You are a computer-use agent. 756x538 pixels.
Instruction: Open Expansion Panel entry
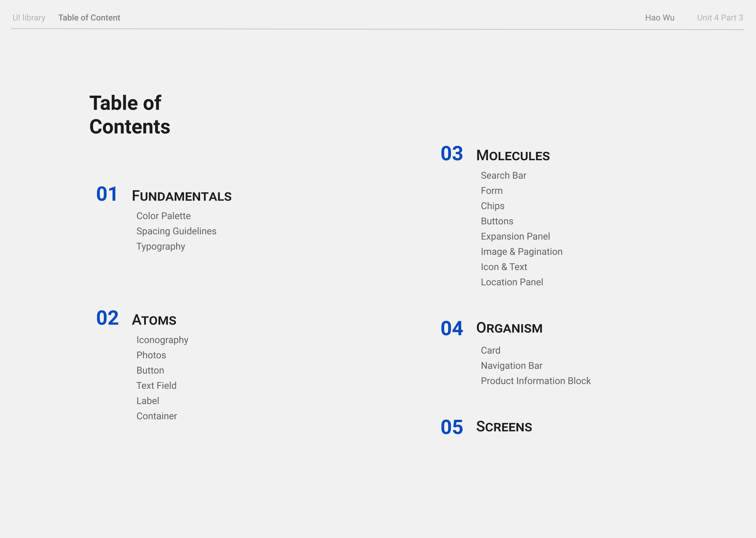(515, 236)
